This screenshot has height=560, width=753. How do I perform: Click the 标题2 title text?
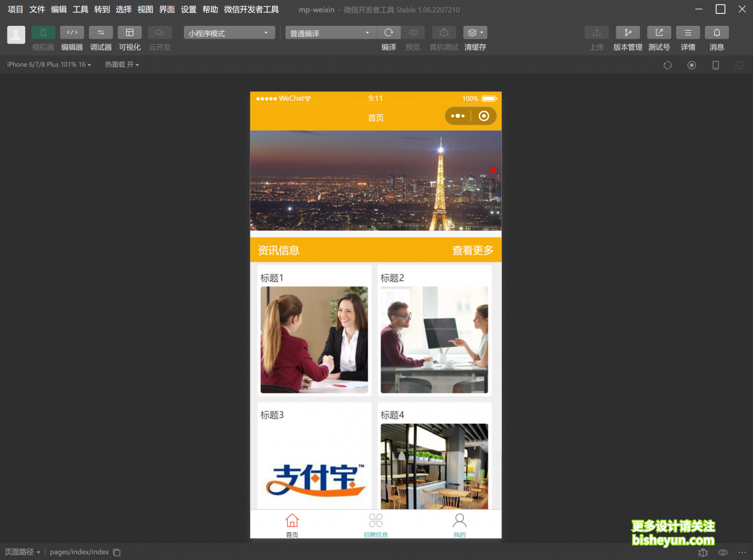coord(392,278)
